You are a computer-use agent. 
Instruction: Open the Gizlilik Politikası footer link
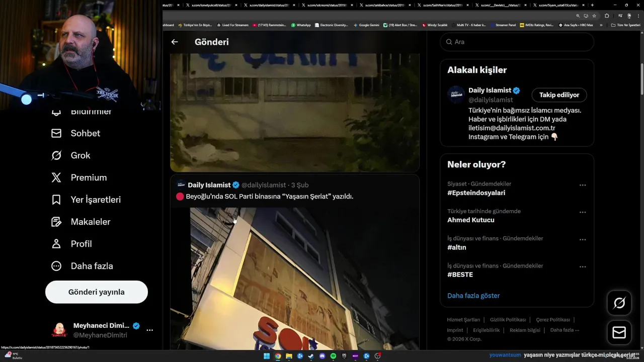(x=508, y=320)
